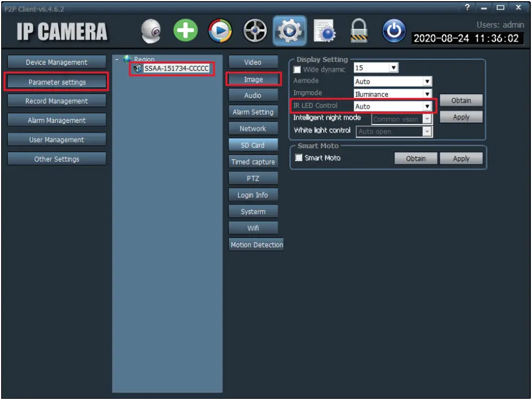Click the date and time display
The width and height of the screenshot is (532, 400).
pyautogui.click(x=467, y=38)
